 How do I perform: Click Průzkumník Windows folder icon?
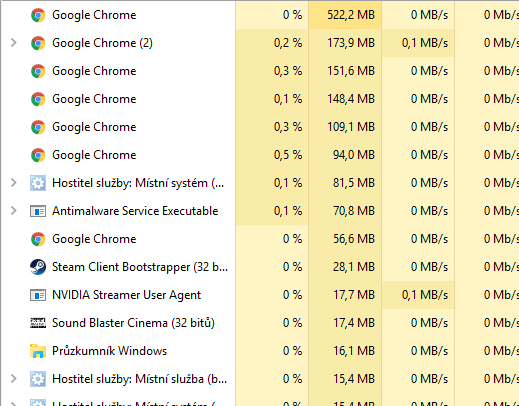(x=38, y=351)
